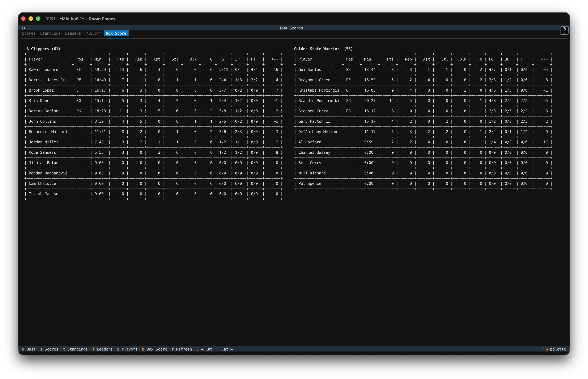
Task: Select Darius Garland's name
Action: 45,111
